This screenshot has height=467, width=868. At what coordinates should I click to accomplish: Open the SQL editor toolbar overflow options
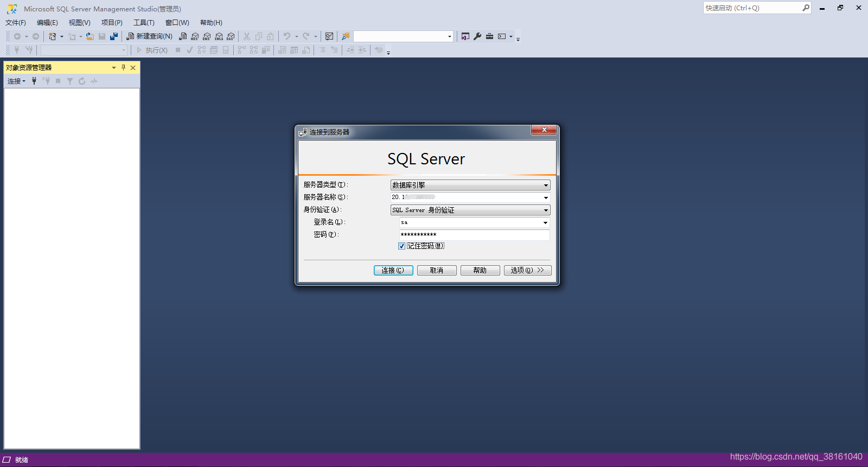(x=388, y=52)
